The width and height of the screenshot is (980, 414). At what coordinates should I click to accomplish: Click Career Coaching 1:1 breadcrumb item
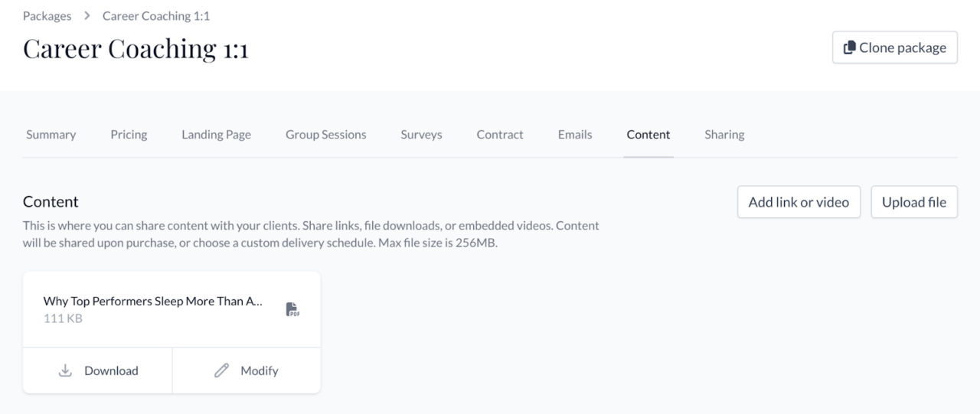pos(156,16)
